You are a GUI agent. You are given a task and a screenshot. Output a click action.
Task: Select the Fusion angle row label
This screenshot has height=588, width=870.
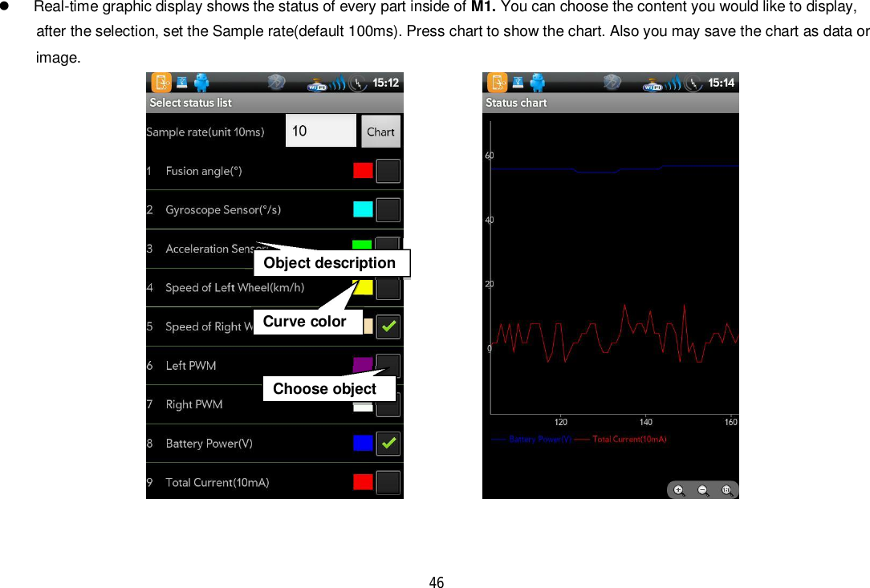click(204, 172)
